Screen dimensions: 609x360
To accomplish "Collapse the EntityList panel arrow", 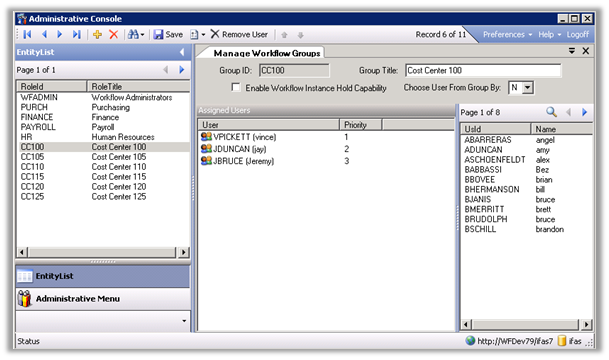I will point(182,52).
